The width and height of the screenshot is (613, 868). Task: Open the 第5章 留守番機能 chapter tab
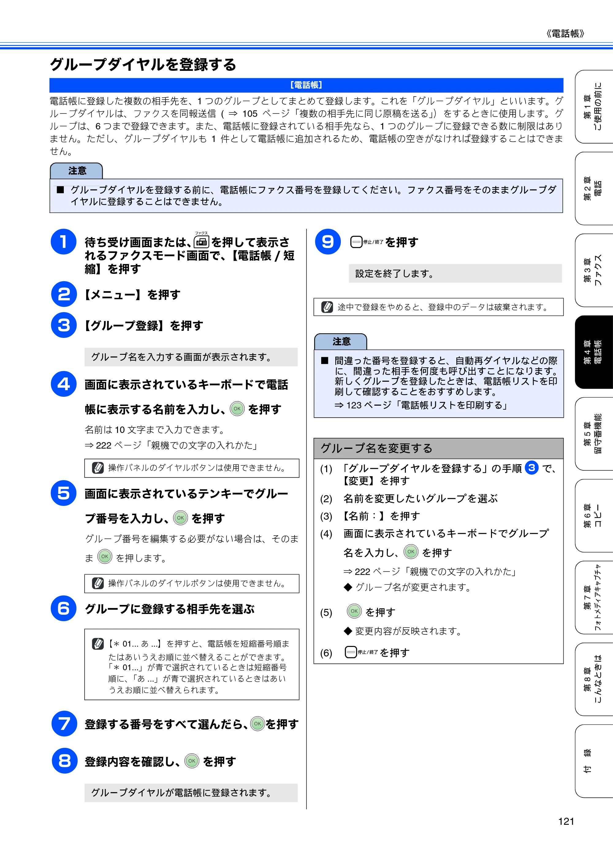tap(594, 434)
